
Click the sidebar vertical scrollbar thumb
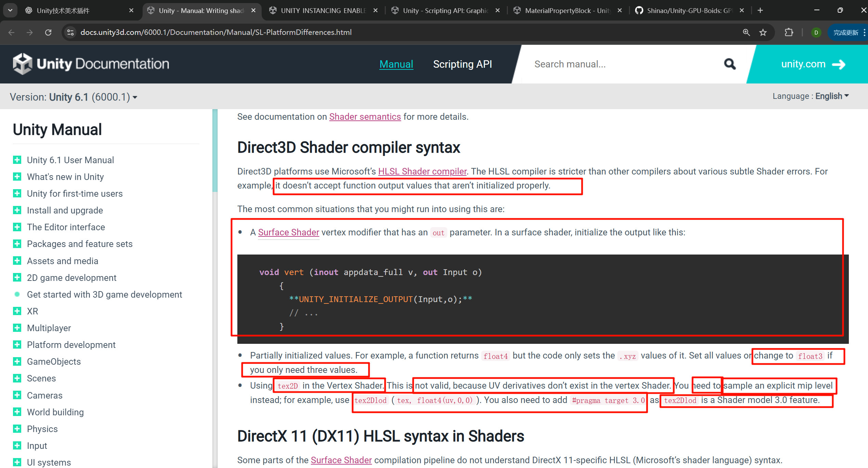[215, 151]
